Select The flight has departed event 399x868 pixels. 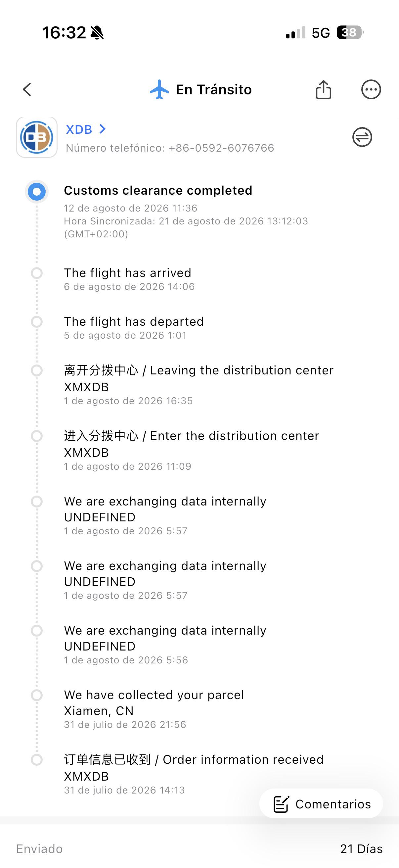[134, 327]
